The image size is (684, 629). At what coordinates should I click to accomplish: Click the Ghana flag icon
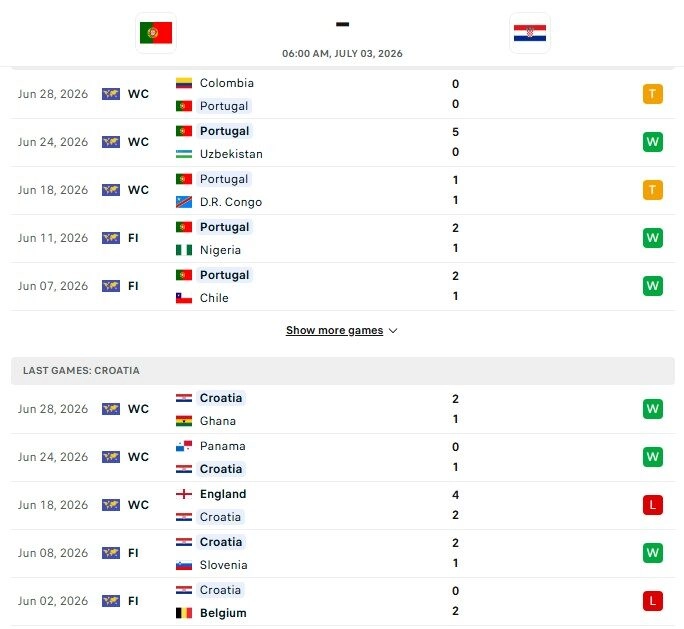[184, 421]
